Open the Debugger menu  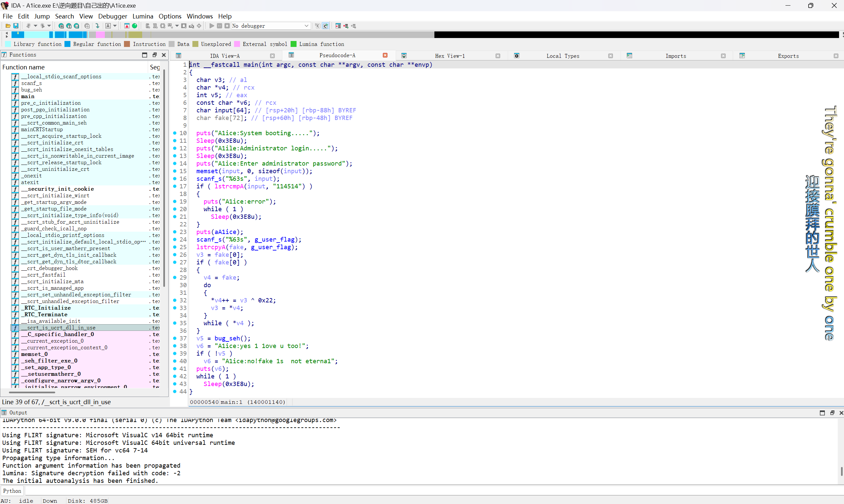(112, 16)
